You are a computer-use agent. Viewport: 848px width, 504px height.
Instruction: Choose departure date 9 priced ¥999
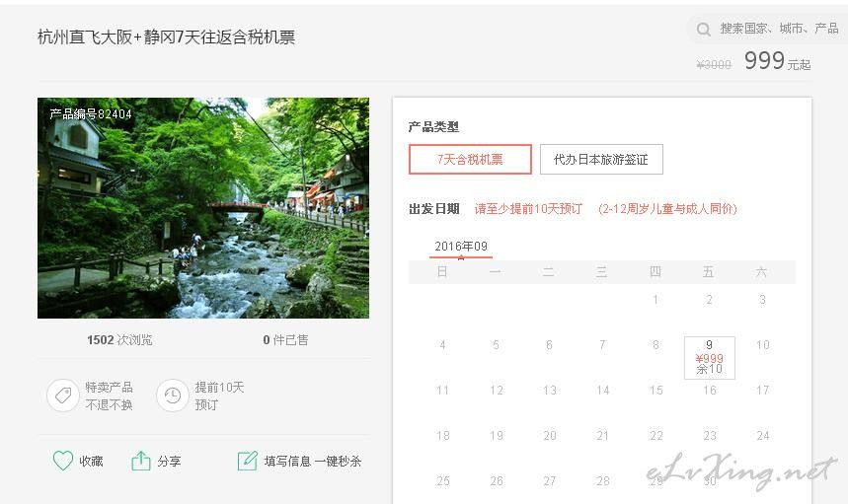709,358
